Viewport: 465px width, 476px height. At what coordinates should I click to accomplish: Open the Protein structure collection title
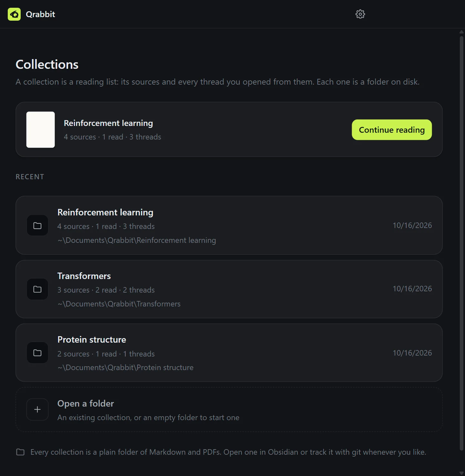tap(92, 340)
